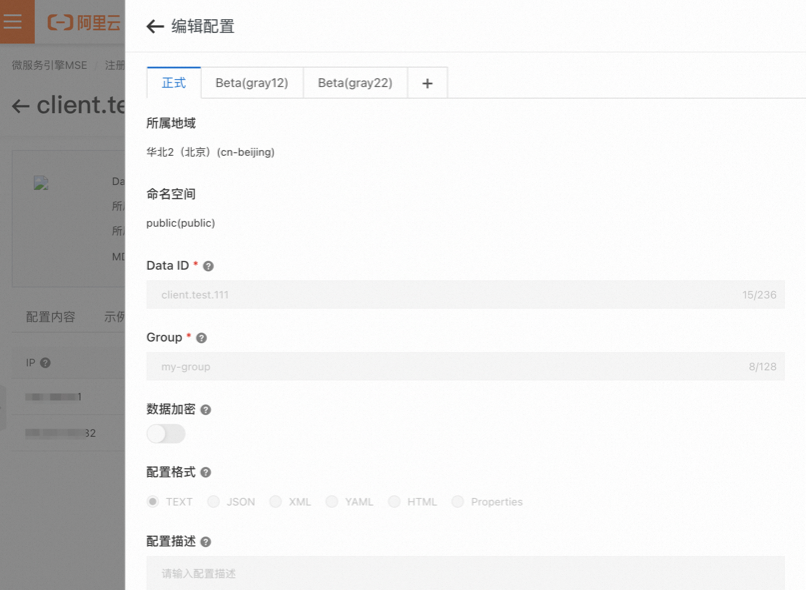Show help for Group field
This screenshot has height=590, width=806.
coord(202,338)
